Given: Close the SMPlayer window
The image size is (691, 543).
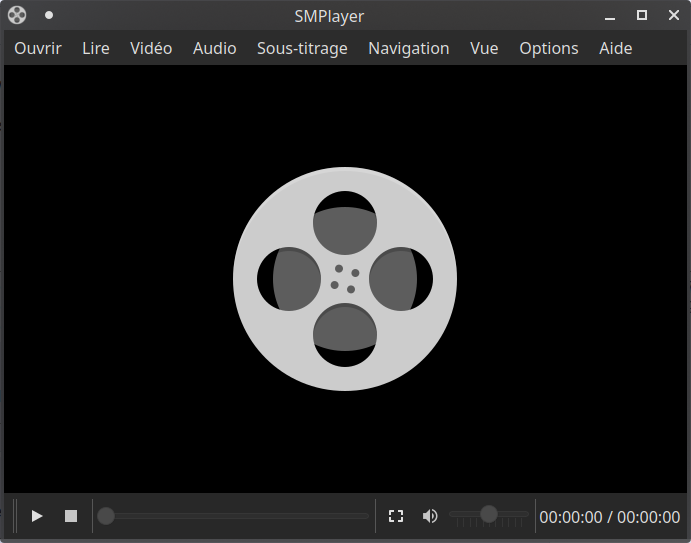Looking at the screenshot, I should coord(674,15).
